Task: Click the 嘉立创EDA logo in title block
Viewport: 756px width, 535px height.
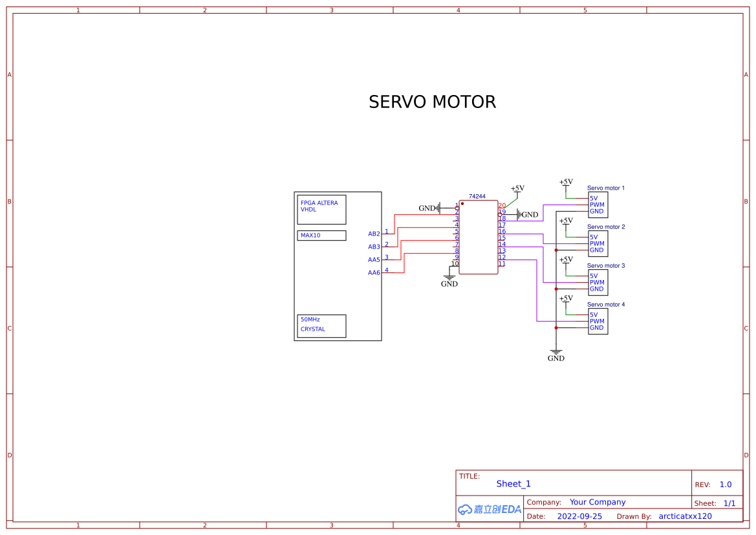Action: coord(489,509)
